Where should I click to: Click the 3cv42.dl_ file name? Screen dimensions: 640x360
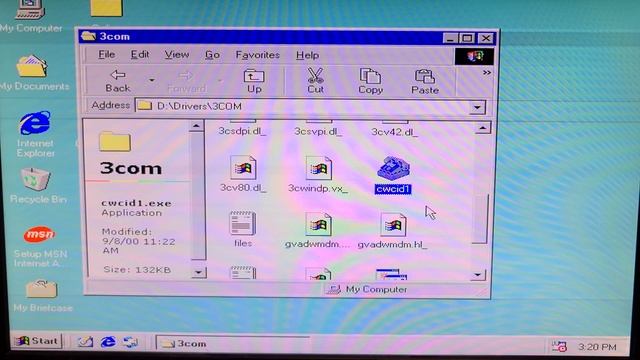(394, 132)
